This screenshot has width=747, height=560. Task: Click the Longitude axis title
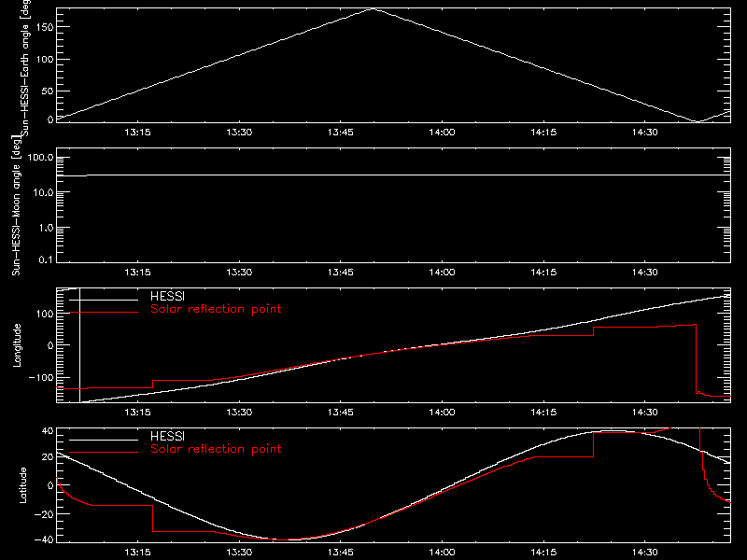[x=17, y=345]
